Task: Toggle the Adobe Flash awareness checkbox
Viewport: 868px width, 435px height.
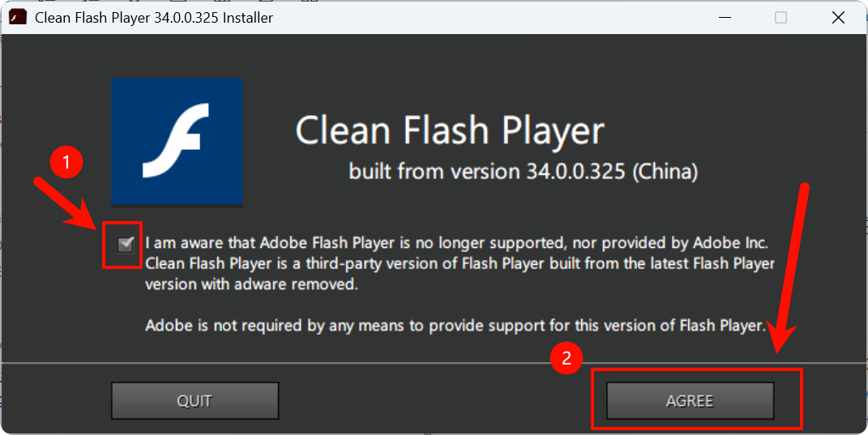Action: [x=126, y=245]
